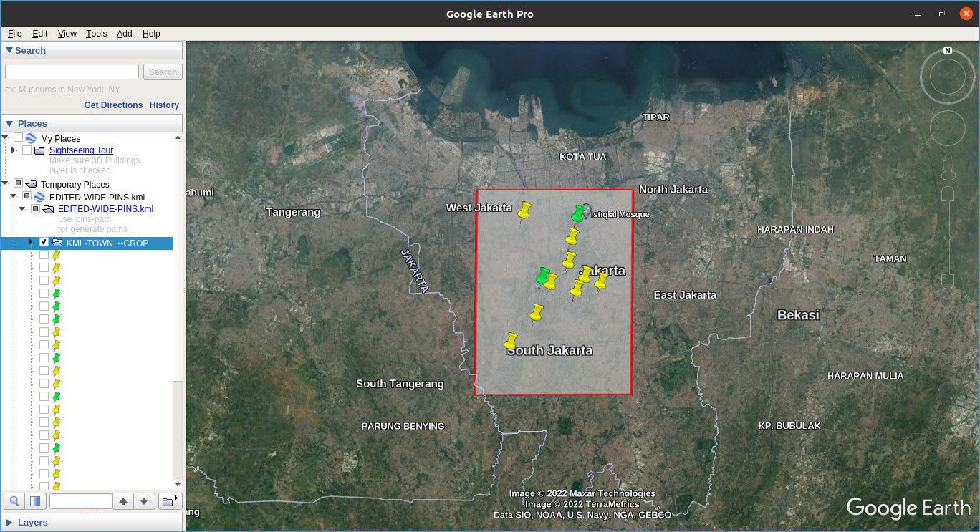The image size is (980, 532).
Task: Collapse EDITED-WIDE-PINS.kml globe node arrow
Action: (14, 196)
